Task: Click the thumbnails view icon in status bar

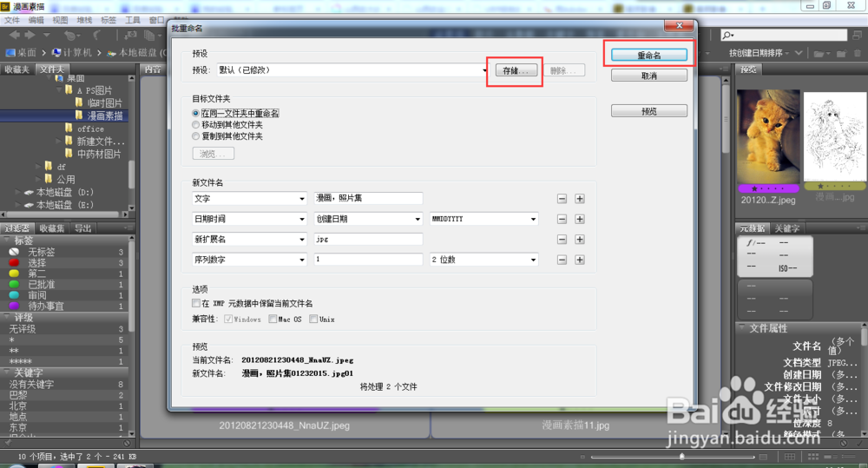Action: tap(812, 457)
